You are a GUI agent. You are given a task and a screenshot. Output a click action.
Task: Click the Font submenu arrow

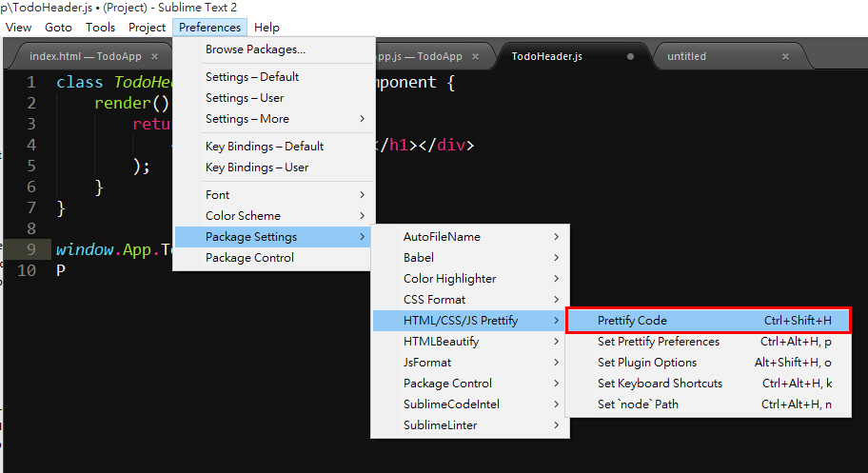[x=362, y=195]
